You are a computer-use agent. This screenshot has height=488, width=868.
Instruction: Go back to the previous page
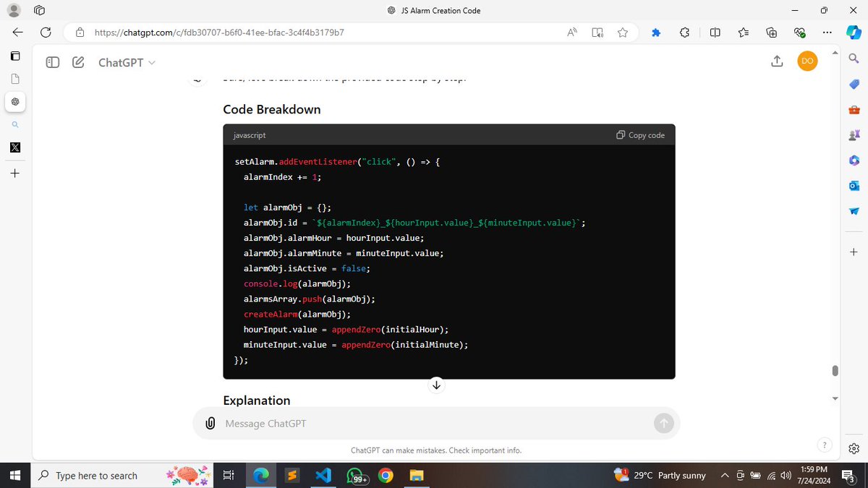(x=17, y=33)
